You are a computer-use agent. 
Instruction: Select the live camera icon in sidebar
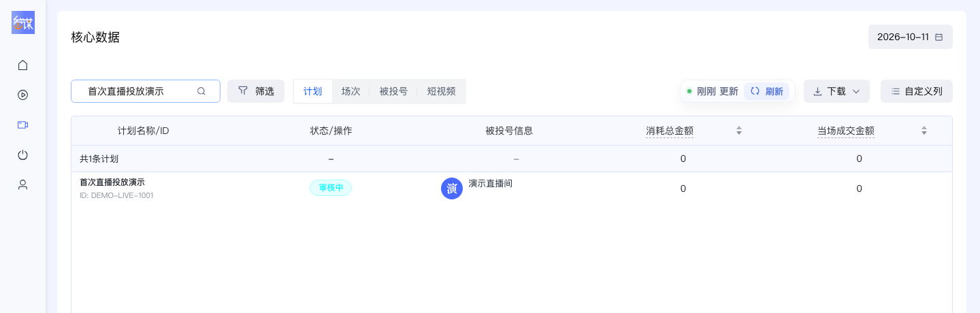[x=22, y=125]
